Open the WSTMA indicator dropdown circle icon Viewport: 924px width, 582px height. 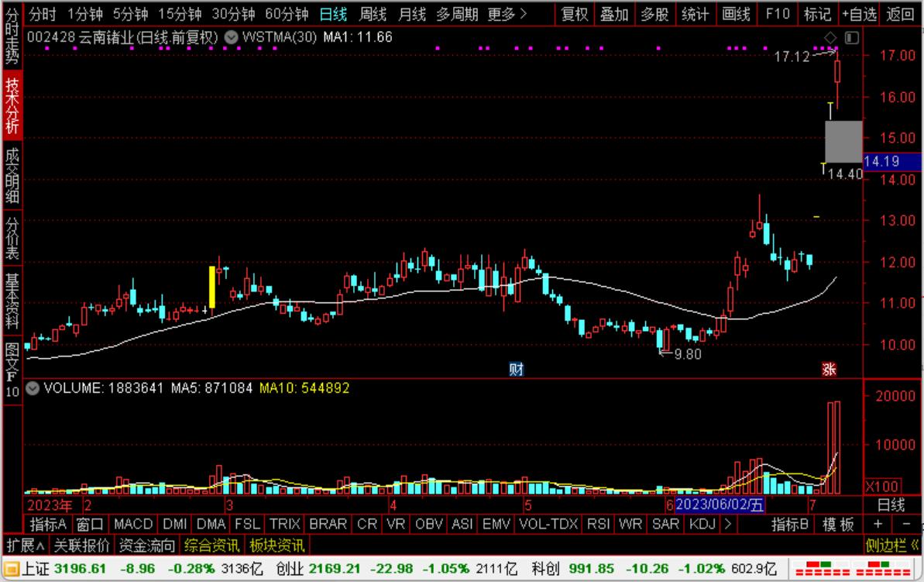[x=232, y=38]
